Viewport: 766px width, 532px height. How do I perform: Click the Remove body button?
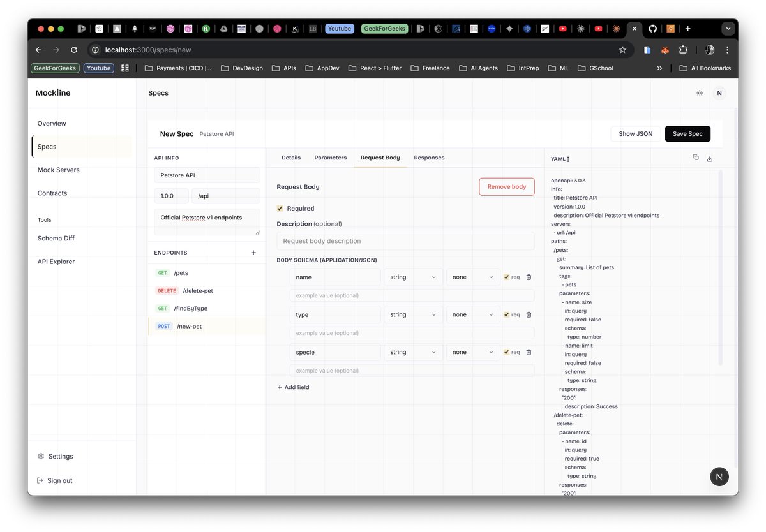[x=507, y=187]
